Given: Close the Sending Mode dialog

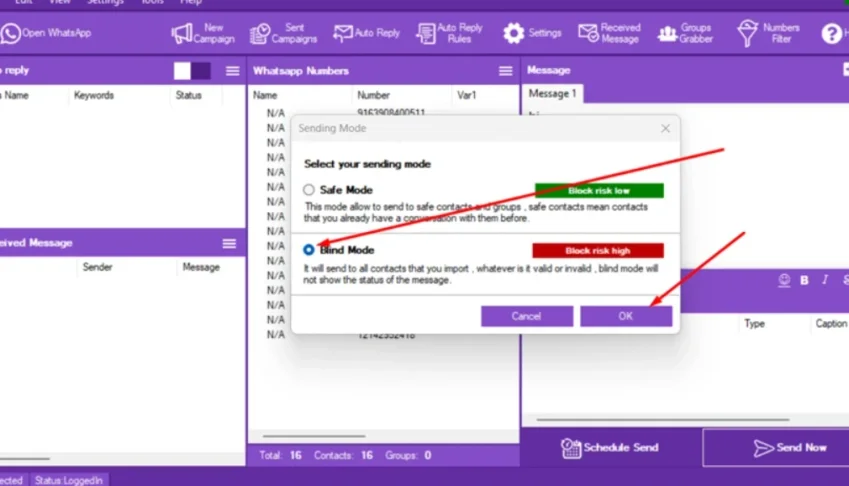Looking at the screenshot, I should pyautogui.click(x=665, y=128).
